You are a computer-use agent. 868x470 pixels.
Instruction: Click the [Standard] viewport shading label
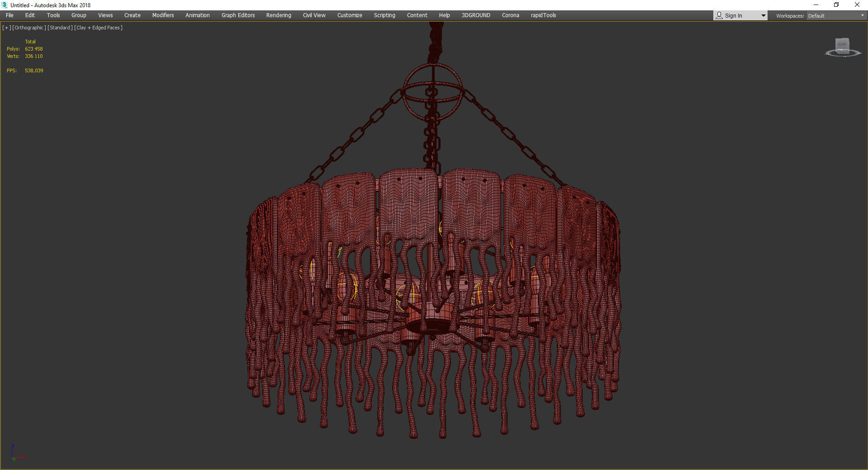[x=60, y=28]
